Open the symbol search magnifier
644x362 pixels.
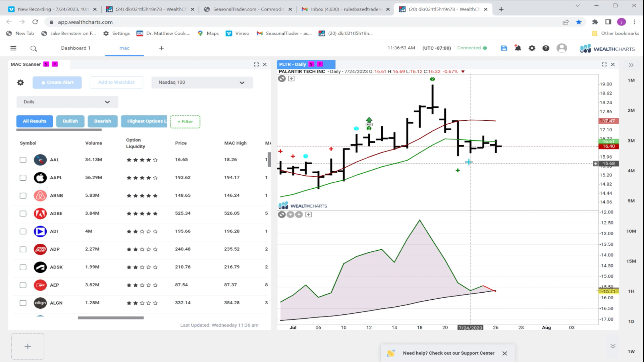click(34, 49)
